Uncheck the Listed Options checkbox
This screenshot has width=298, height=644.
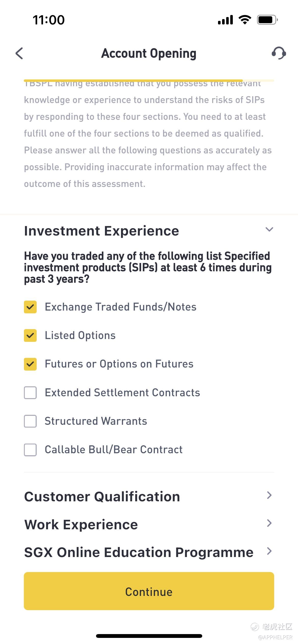30,335
